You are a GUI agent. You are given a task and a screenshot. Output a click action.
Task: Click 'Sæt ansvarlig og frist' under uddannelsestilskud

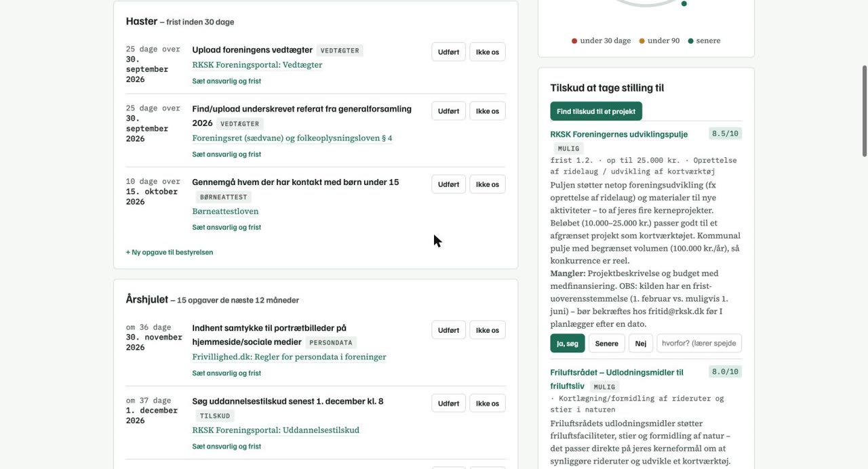point(226,447)
